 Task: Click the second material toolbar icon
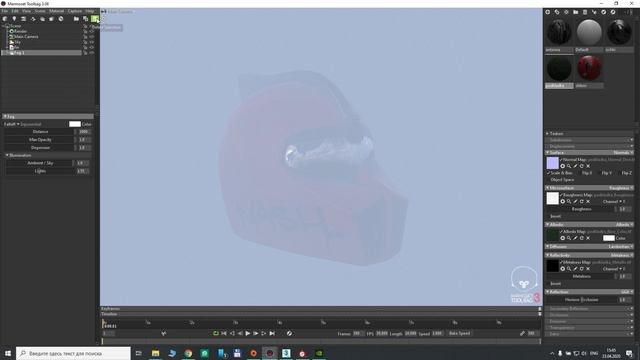pos(557,12)
